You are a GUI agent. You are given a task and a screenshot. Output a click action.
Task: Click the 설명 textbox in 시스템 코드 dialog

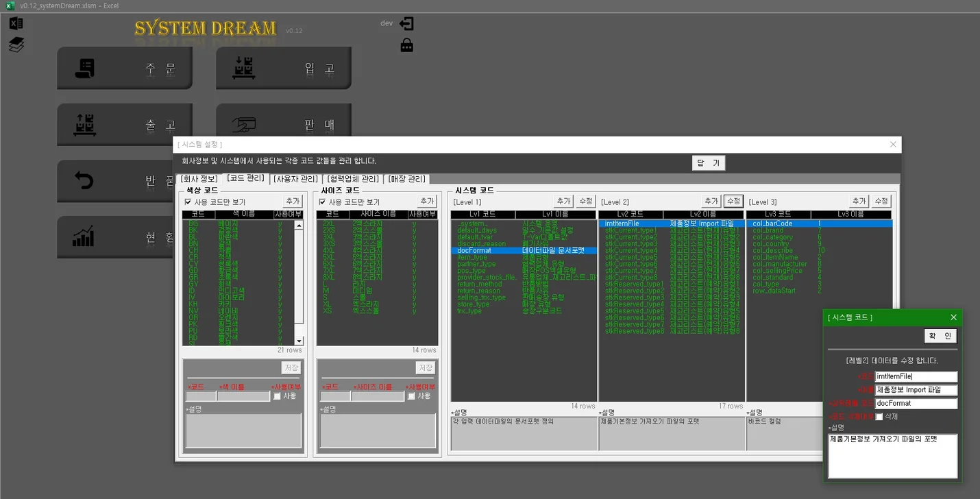[893, 456]
